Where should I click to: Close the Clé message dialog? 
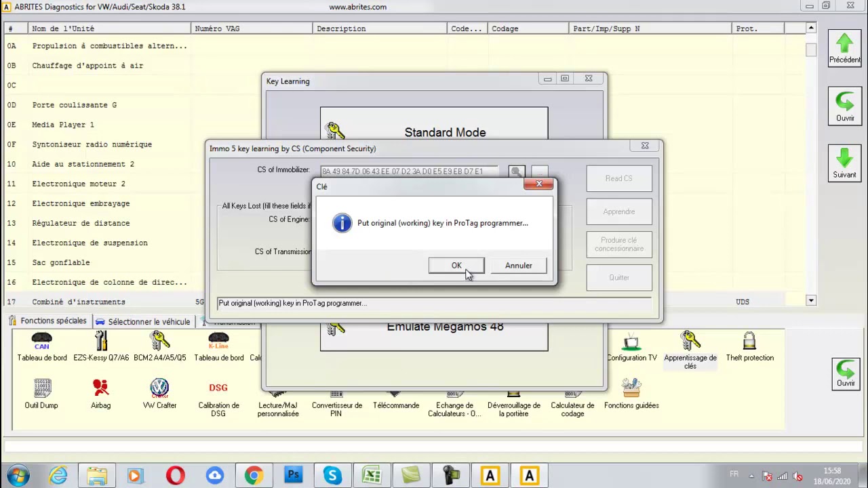(x=539, y=184)
